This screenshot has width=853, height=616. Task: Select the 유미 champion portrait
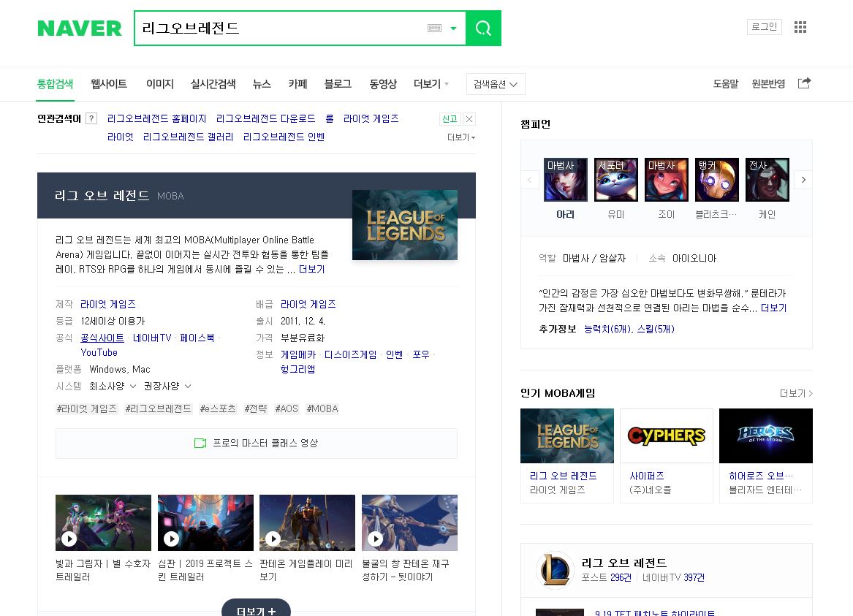click(x=616, y=180)
